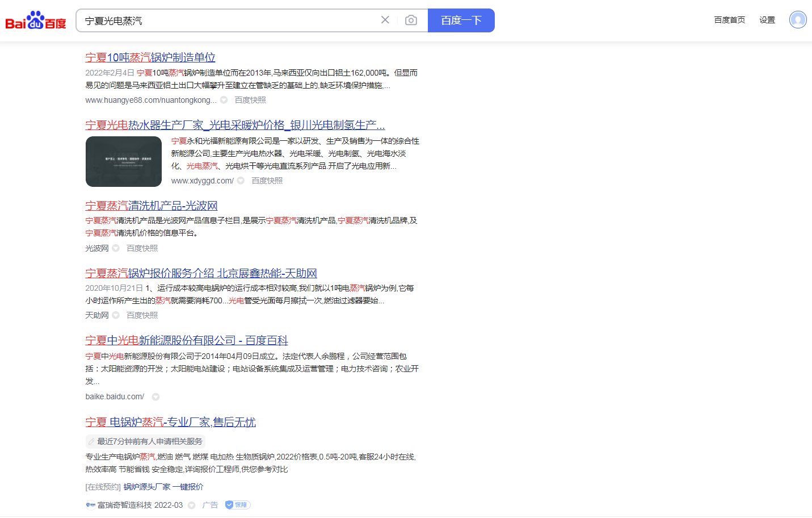Click the Baidu logo
Image resolution: width=812 pixels, height=518 pixels.
tap(36, 21)
